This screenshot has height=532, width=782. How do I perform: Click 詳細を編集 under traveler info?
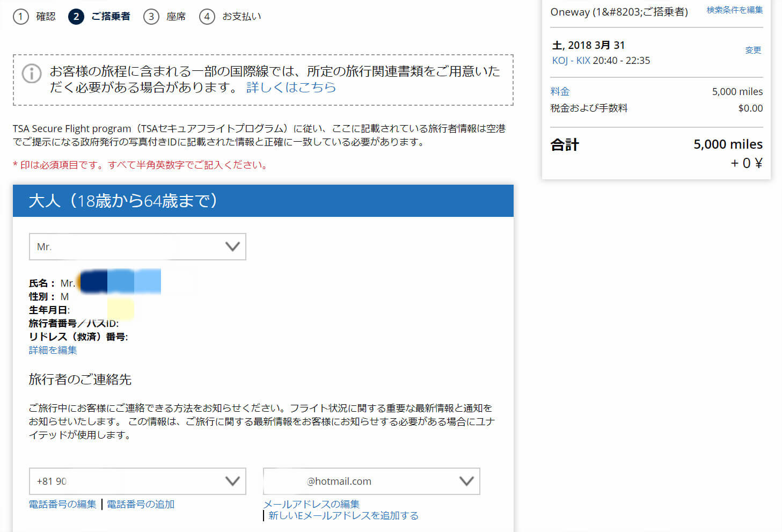(53, 350)
